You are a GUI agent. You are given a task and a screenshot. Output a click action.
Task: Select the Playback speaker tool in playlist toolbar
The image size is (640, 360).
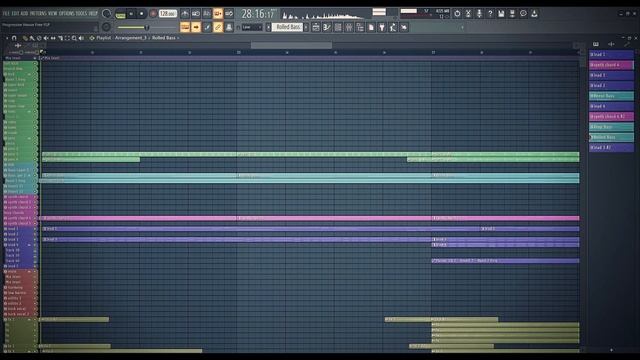[81, 38]
